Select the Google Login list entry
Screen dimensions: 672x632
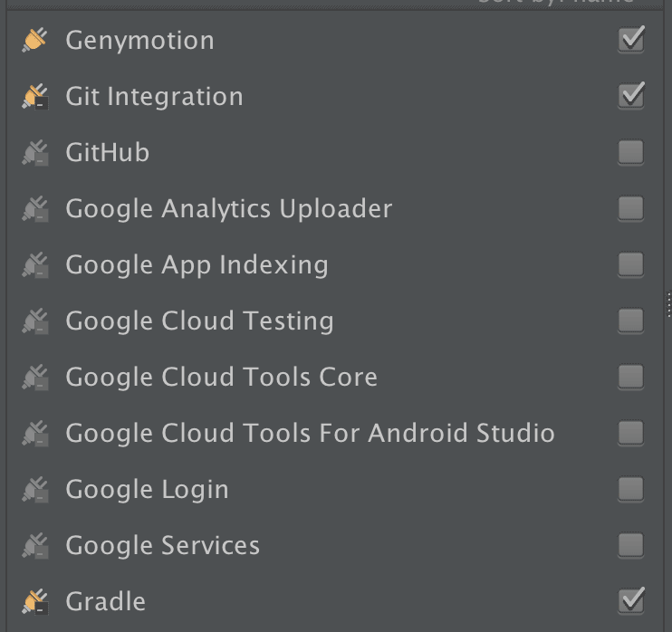[148, 489]
